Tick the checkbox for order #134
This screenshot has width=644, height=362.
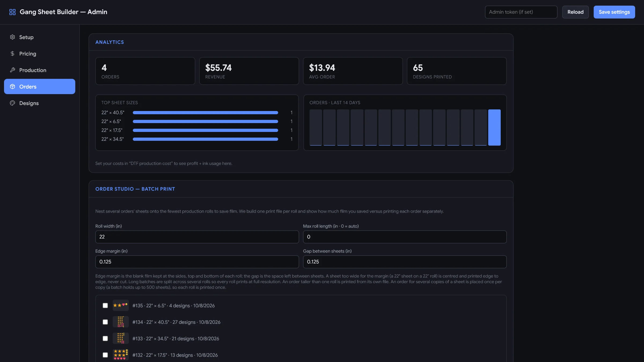point(105,322)
